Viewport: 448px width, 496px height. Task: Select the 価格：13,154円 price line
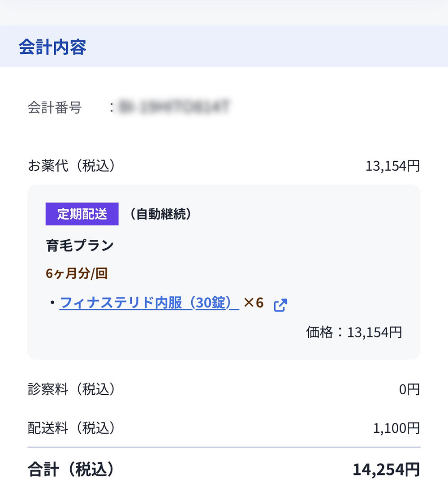click(x=354, y=332)
